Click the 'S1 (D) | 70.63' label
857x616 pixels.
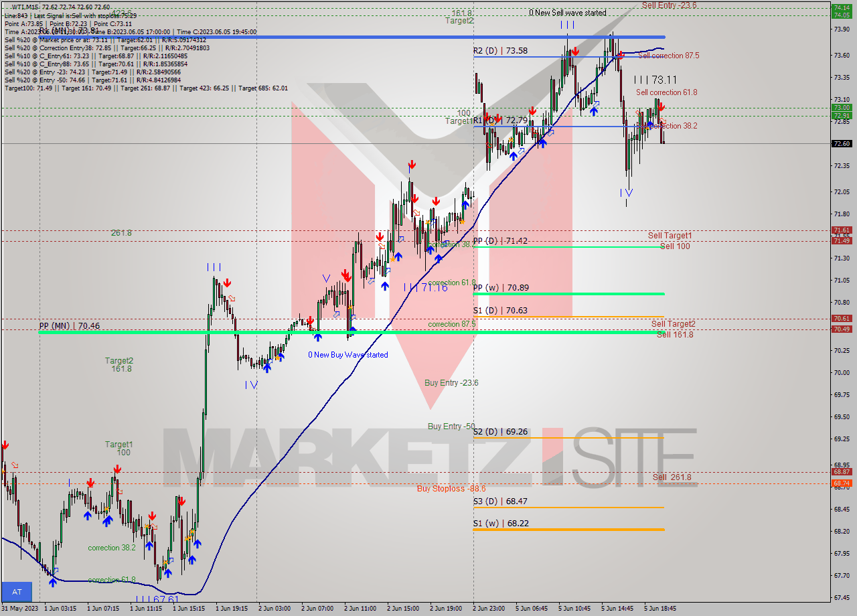[x=500, y=310]
